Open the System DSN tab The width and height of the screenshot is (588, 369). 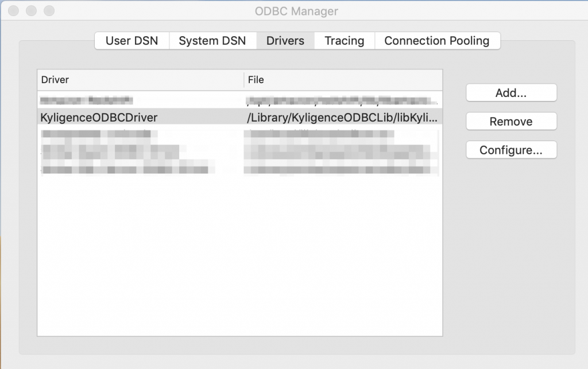pos(212,41)
